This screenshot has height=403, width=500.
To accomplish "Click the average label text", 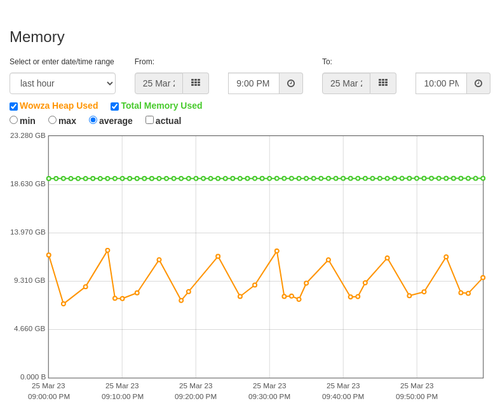I will coord(116,121).
